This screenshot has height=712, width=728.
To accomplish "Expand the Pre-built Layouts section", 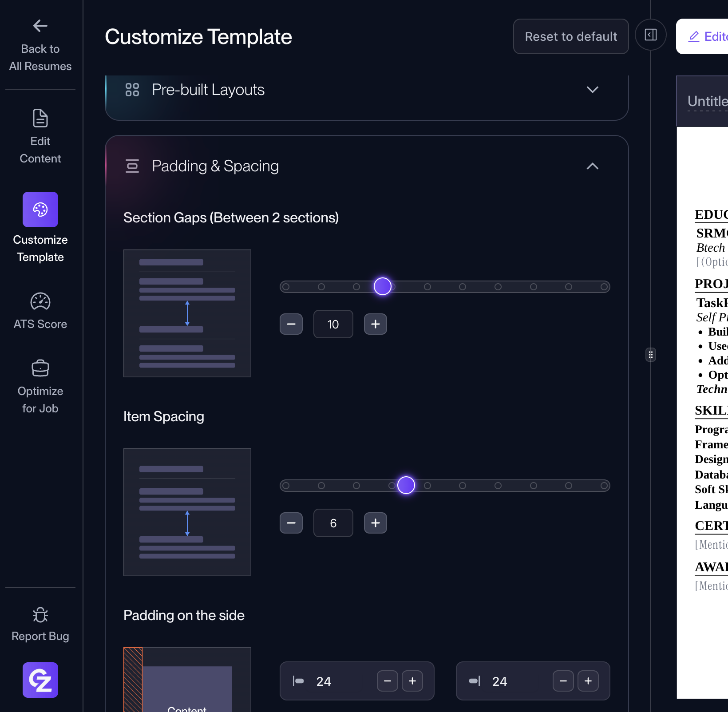I will point(593,90).
